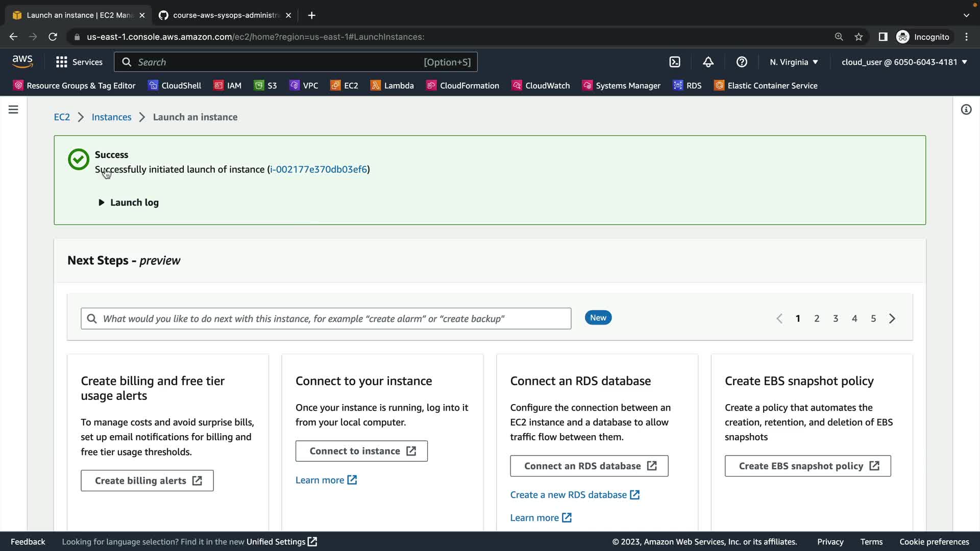Image resolution: width=980 pixels, height=551 pixels.
Task: Open the N. Virginia region dropdown
Action: (x=794, y=62)
